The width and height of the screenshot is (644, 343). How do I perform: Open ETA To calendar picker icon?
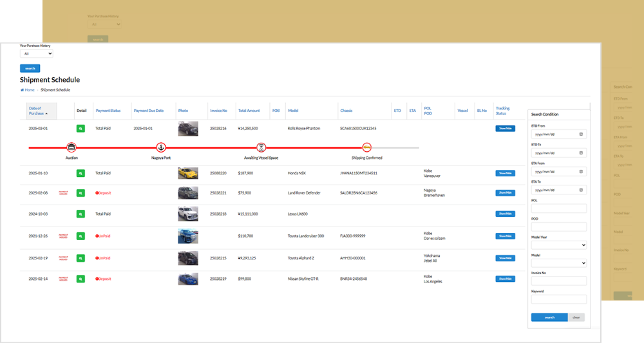(581, 190)
